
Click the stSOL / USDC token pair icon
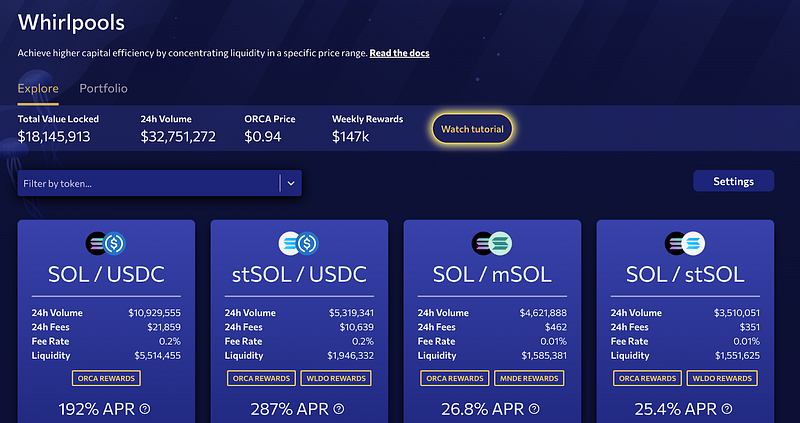tap(298, 242)
